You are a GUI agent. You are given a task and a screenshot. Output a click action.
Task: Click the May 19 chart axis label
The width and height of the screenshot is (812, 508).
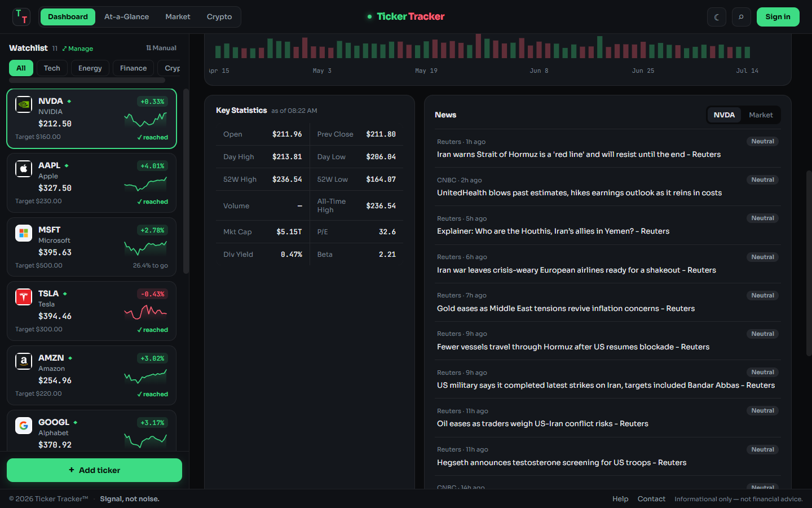tap(426, 71)
